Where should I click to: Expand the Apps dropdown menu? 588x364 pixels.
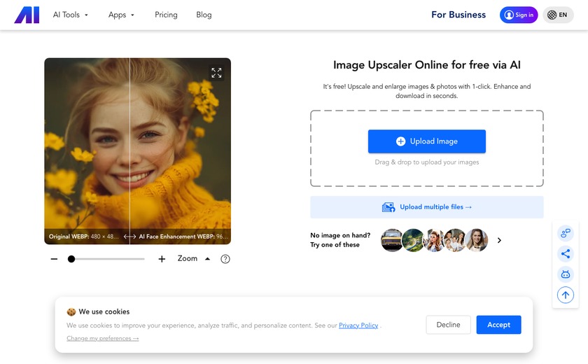(121, 15)
